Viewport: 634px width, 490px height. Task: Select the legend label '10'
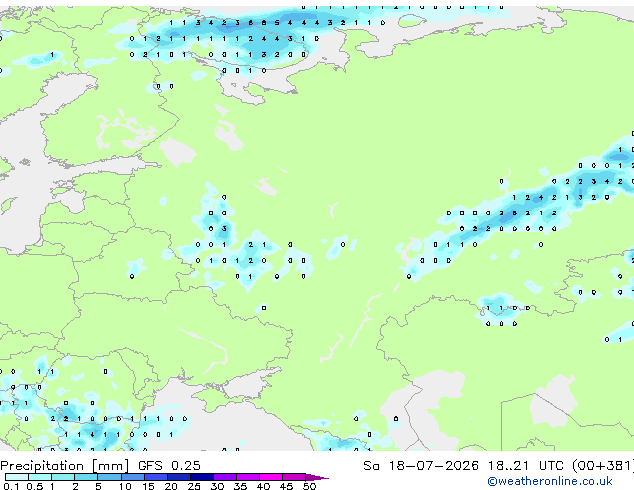pyautogui.click(x=125, y=486)
